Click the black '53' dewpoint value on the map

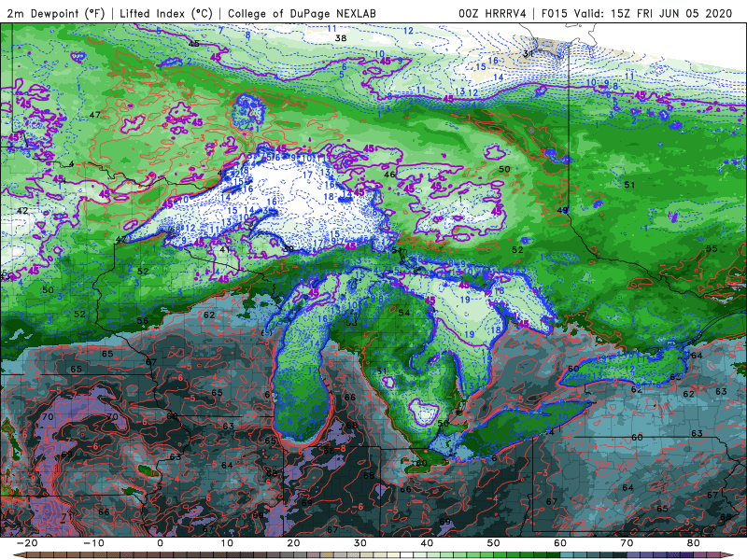coord(352,323)
